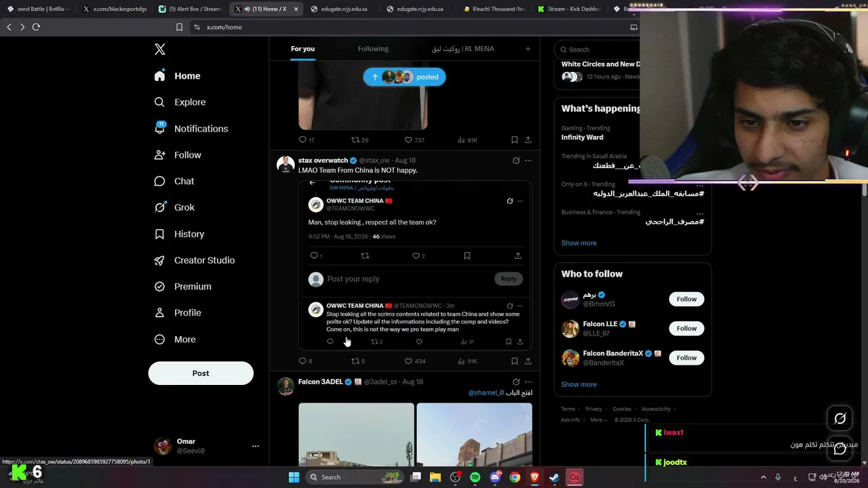Open the Privacy footer link

593,409
